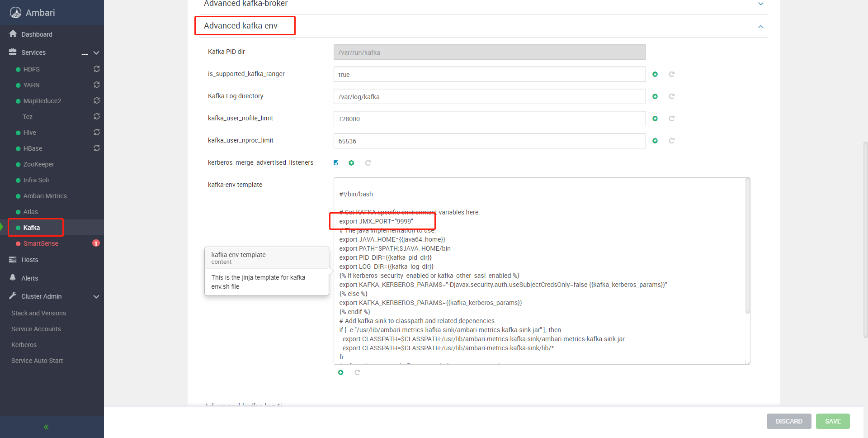Collapse the sidebar with double-chevron icon
Viewport: 868px width, 438px height.
point(46,427)
